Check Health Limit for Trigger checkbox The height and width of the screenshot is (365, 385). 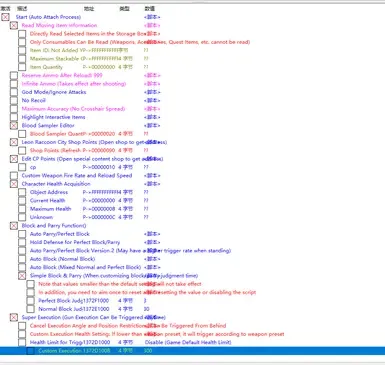click(22, 342)
